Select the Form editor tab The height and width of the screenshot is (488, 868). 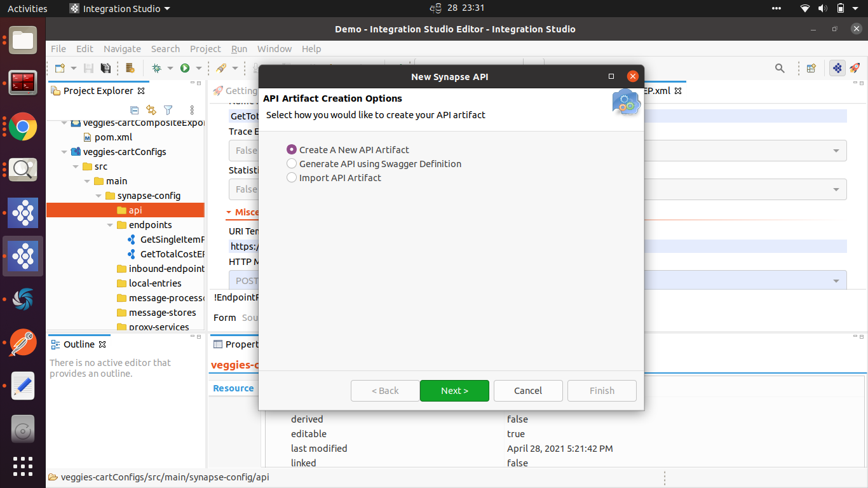coord(224,318)
